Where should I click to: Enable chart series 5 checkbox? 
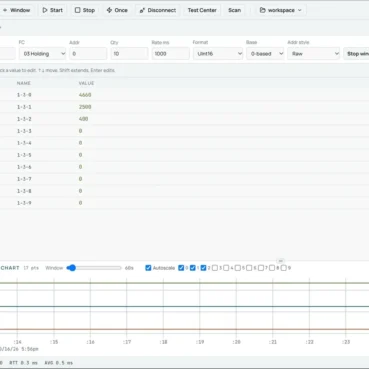pos(238,268)
